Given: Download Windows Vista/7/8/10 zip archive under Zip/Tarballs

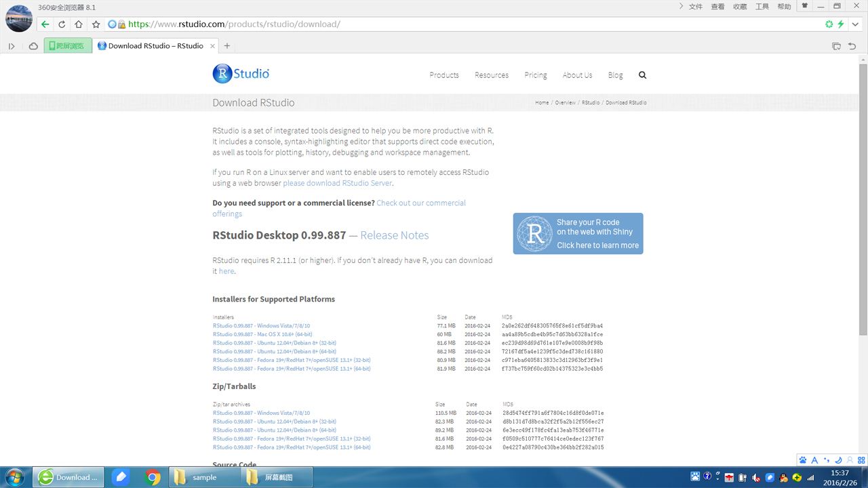Looking at the screenshot, I should [x=261, y=413].
